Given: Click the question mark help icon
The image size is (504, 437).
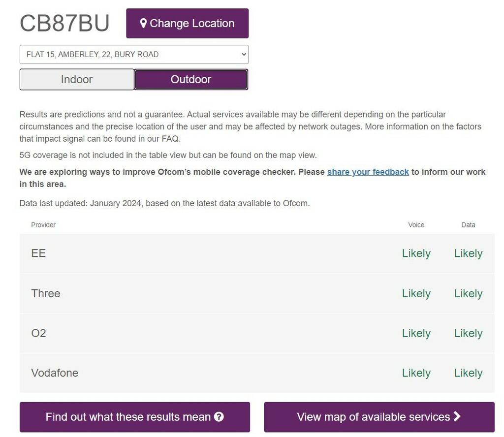Looking at the screenshot, I should pos(219,417).
